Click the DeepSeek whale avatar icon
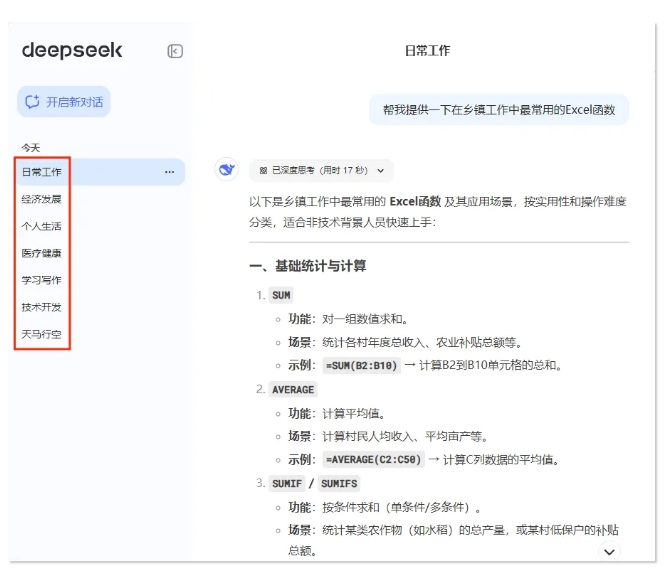666x573 pixels. 226,170
